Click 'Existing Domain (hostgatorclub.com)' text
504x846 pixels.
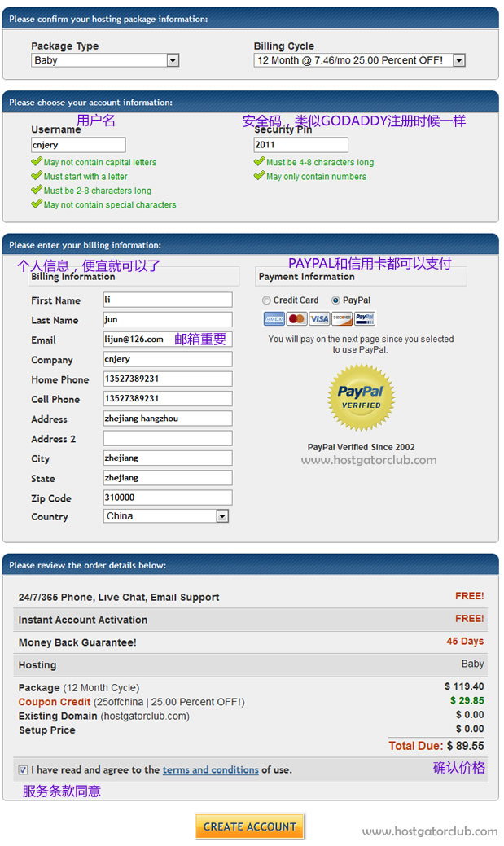pyautogui.click(x=103, y=716)
